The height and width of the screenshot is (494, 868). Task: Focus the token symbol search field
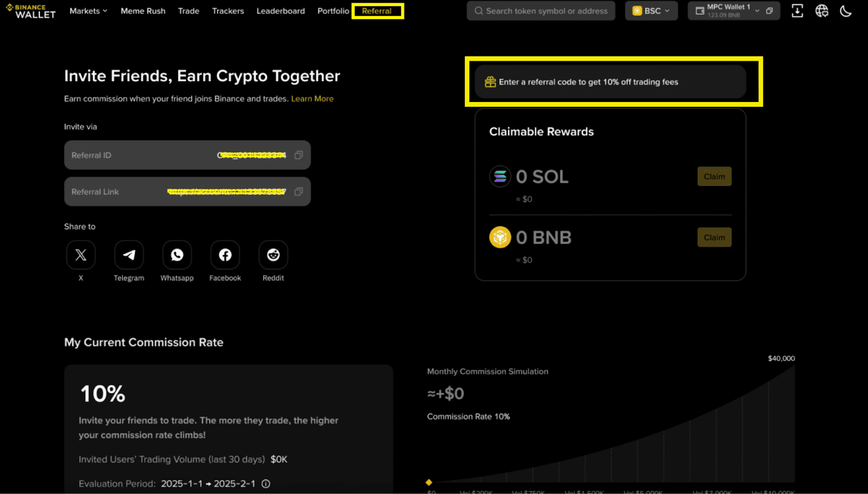click(541, 11)
